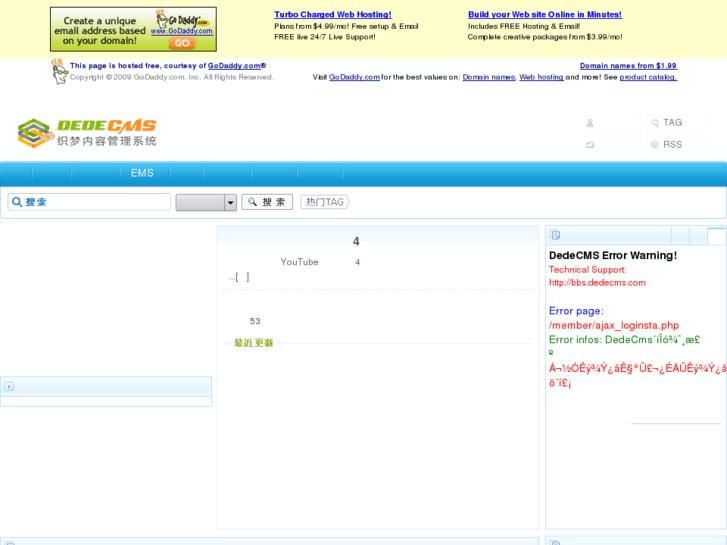Image resolution: width=727 pixels, height=545 pixels.
Task: Click the DedeCMS logo
Action: click(x=87, y=133)
